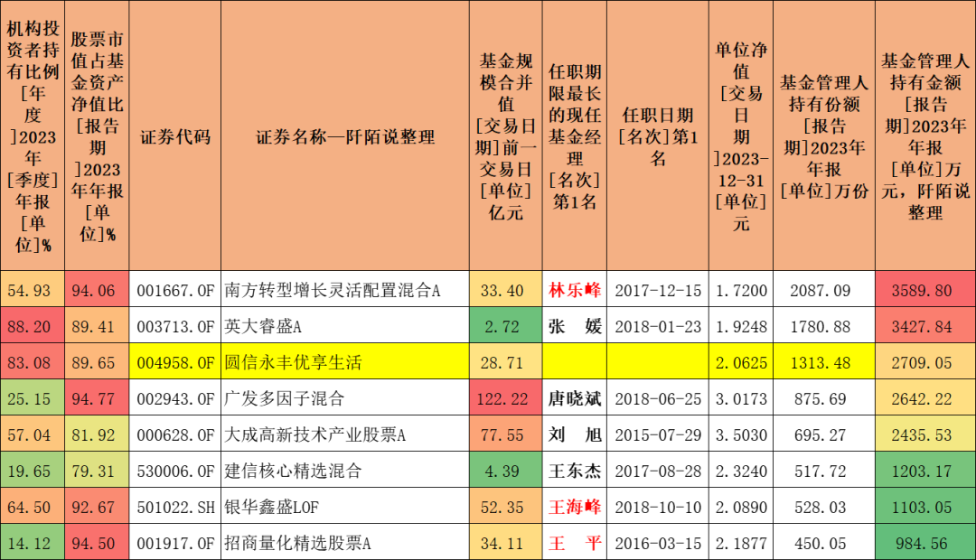The width and height of the screenshot is (976, 560).
Task: Select code 002943.OF
Action: [175, 398]
